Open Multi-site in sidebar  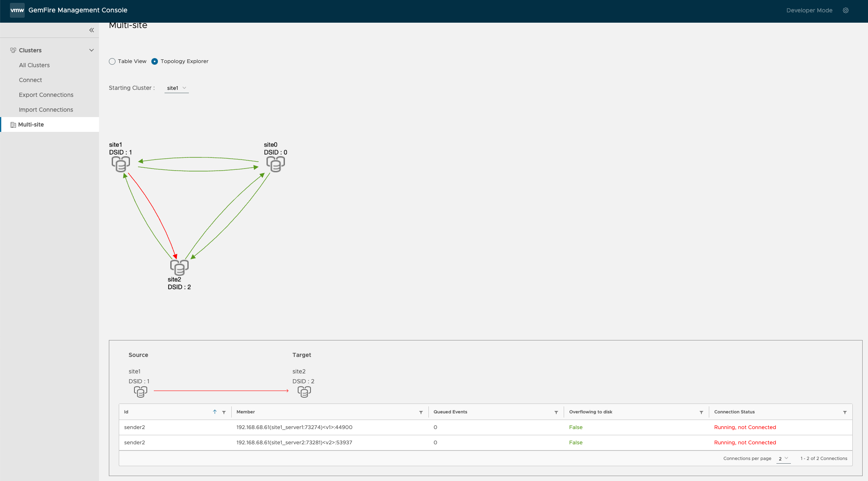pyautogui.click(x=49, y=124)
